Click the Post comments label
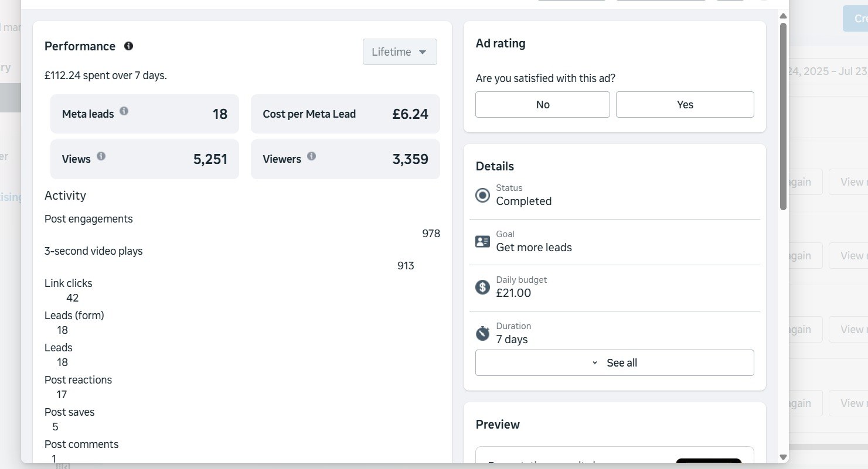The height and width of the screenshot is (469, 868). tap(81, 444)
